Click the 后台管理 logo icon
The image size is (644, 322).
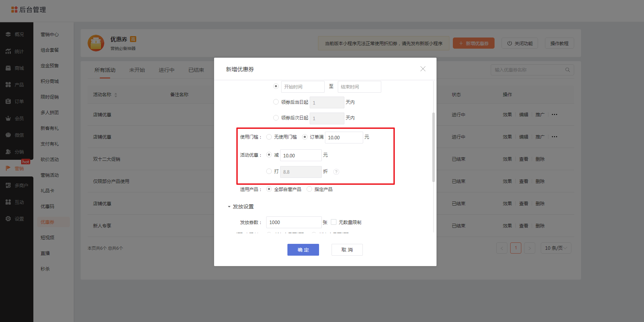(x=14, y=10)
